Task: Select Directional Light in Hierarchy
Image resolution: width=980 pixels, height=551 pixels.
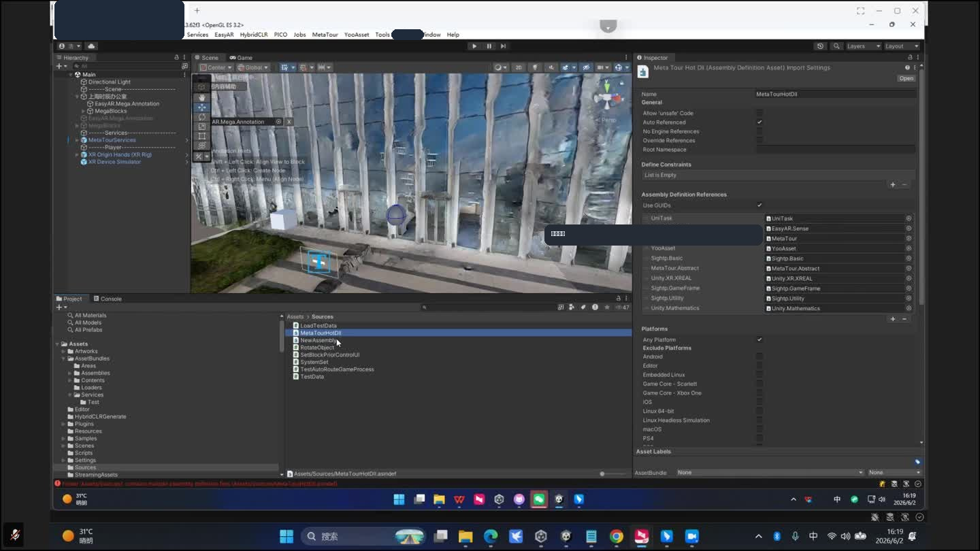Action: [109, 82]
